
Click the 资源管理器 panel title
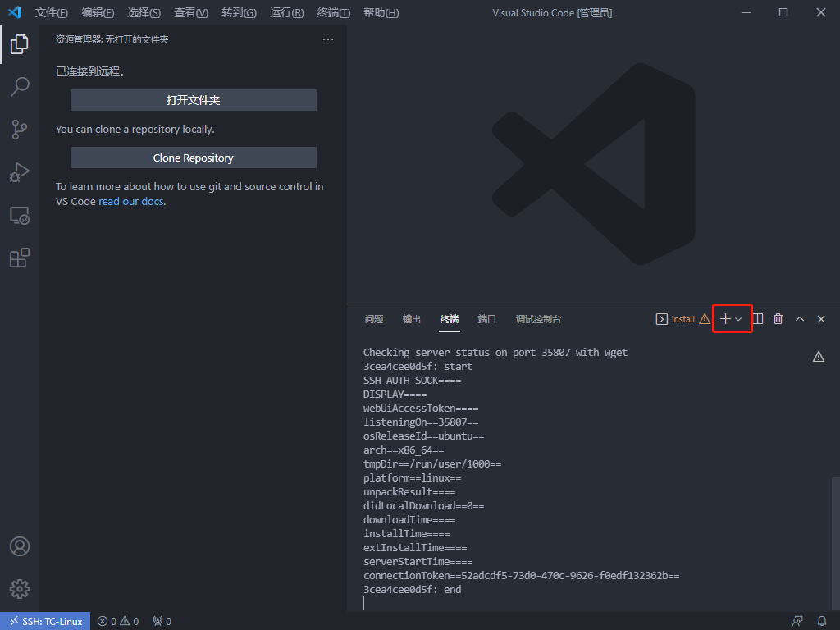112,39
